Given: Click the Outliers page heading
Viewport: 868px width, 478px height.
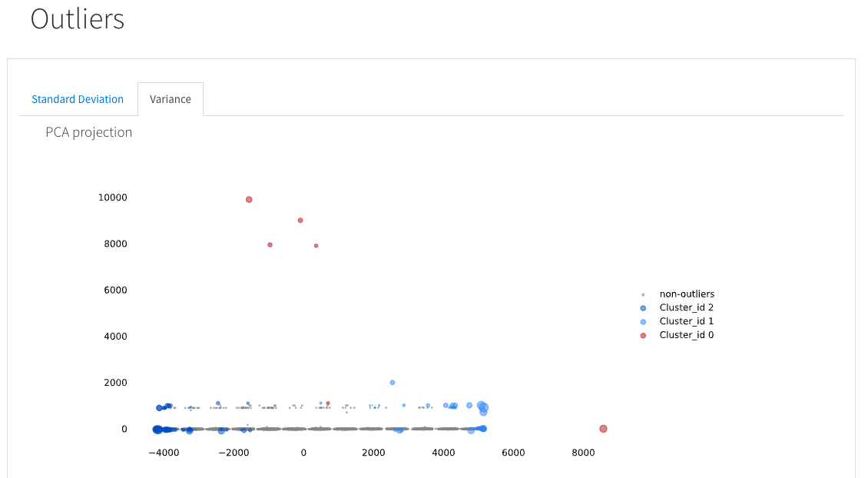Looking at the screenshot, I should pyautogui.click(x=77, y=20).
